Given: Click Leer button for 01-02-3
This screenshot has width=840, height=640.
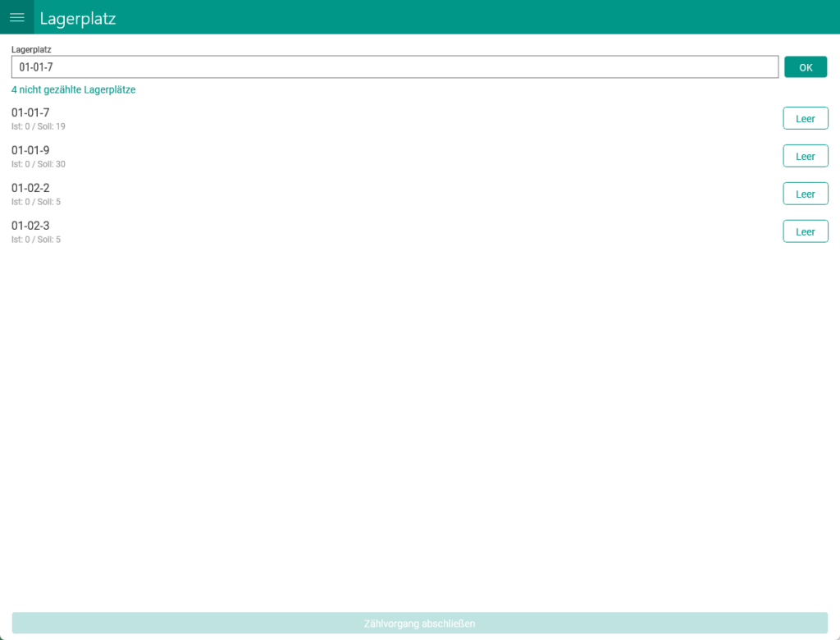Looking at the screenshot, I should click(x=805, y=232).
